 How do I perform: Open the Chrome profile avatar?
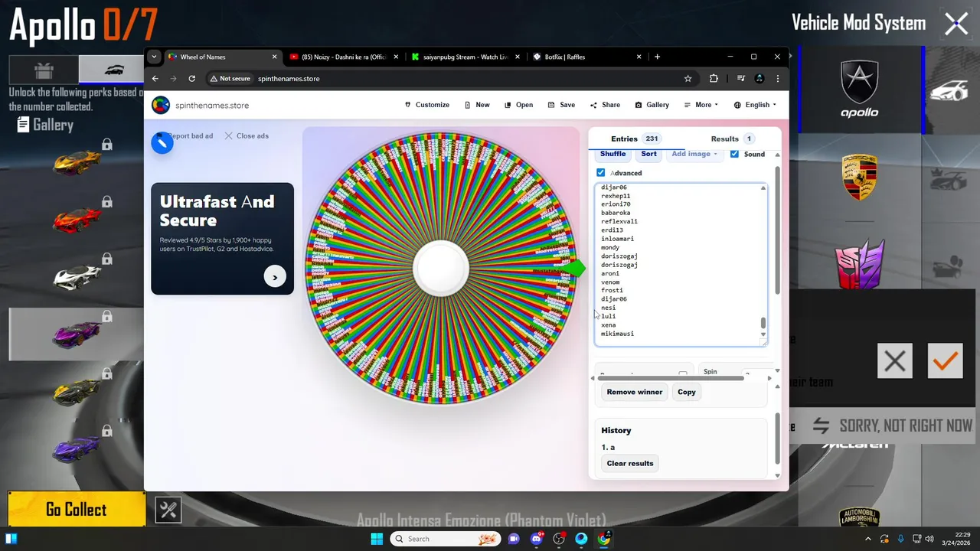pyautogui.click(x=759, y=78)
